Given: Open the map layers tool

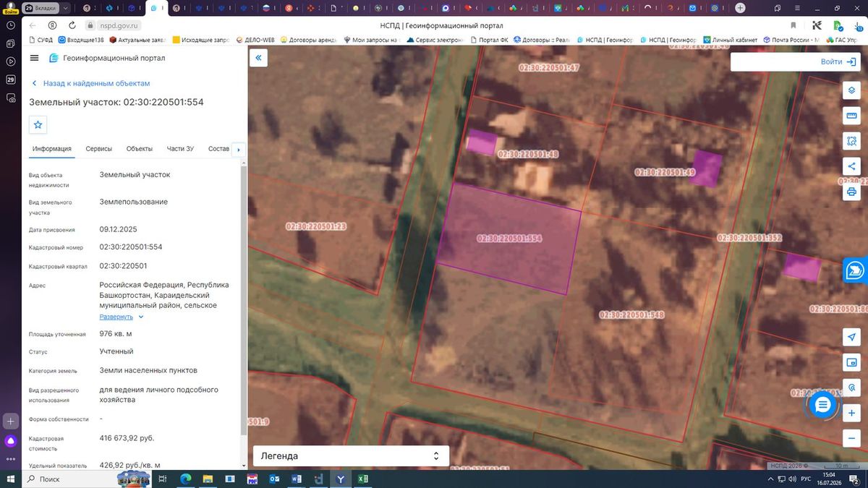Looking at the screenshot, I should point(852,90).
